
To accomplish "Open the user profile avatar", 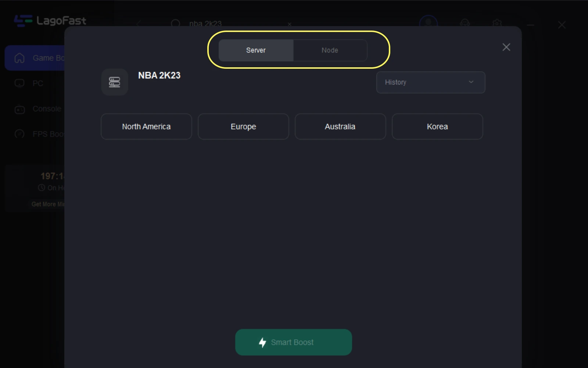I will (429, 22).
